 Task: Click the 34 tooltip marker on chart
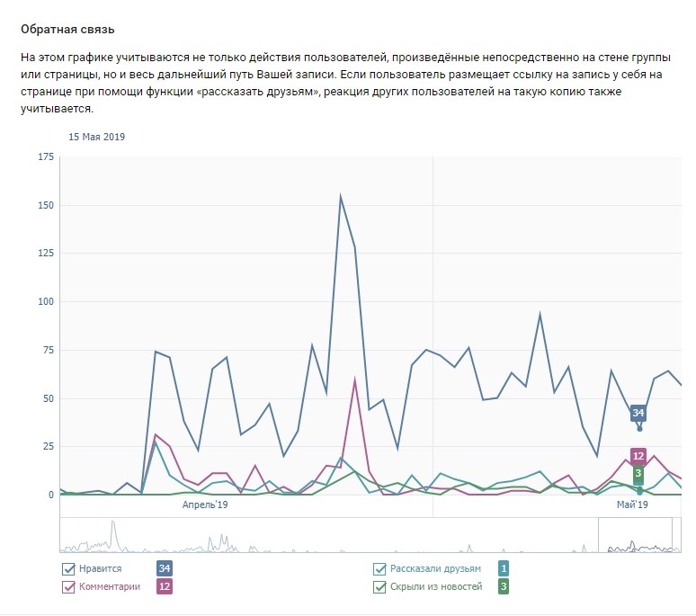click(x=638, y=413)
